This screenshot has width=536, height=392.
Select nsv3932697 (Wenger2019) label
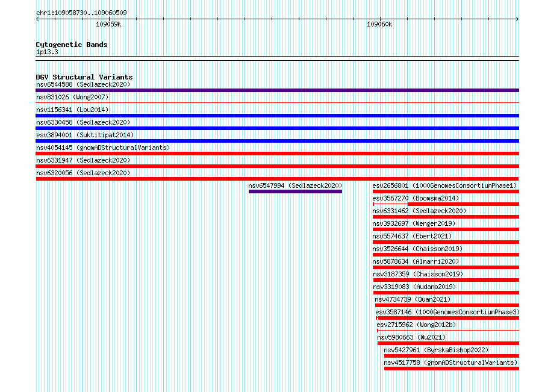coord(414,223)
